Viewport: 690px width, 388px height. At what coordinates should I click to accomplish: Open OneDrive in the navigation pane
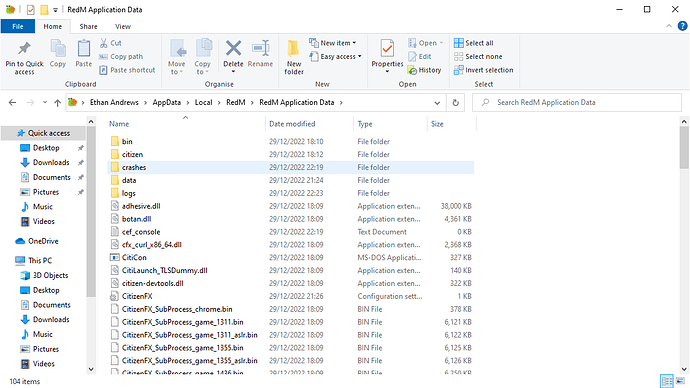[43, 241]
